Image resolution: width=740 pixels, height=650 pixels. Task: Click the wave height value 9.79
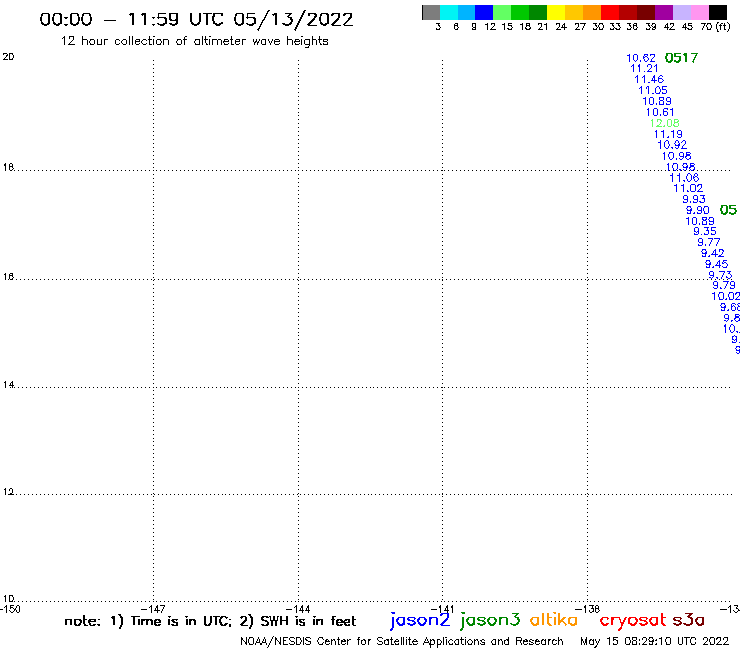pyautogui.click(x=724, y=285)
